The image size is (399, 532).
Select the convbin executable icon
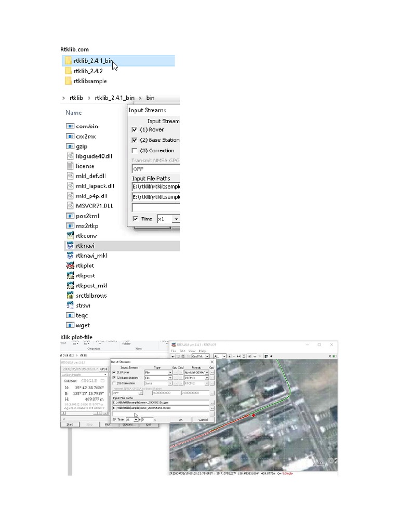pos(70,126)
